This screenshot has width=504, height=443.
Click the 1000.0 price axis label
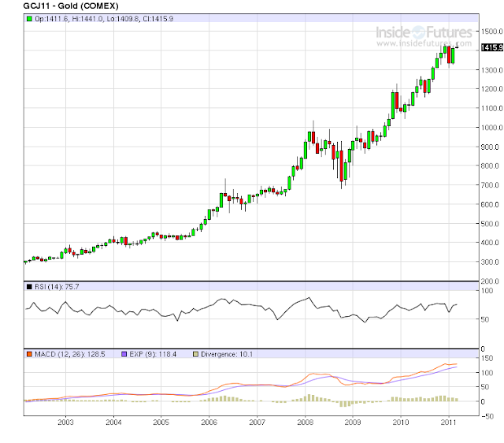[491, 128]
